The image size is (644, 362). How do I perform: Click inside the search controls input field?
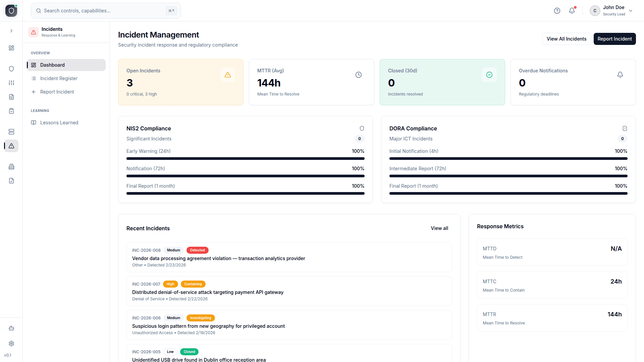[x=101, y=10]
